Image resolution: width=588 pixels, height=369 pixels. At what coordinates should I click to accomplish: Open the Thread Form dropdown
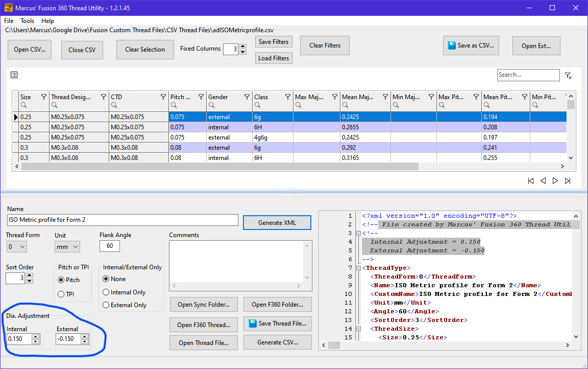pyautogui.click(x=16, y=247)
